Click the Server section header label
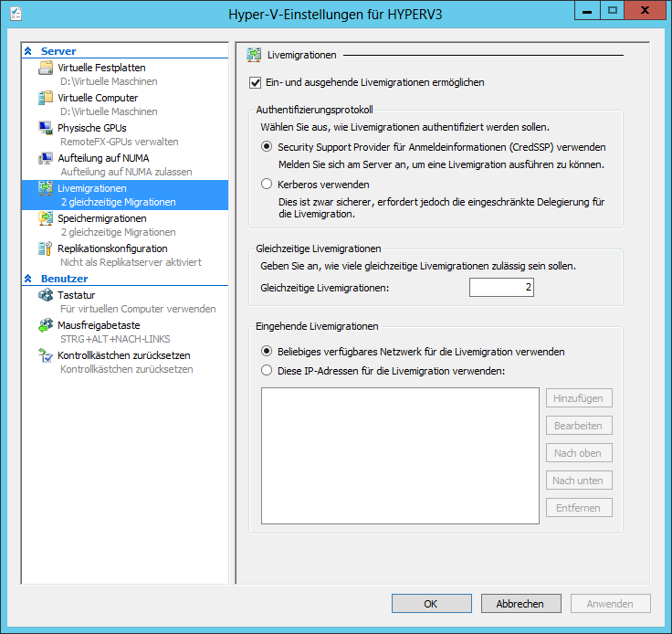Viewport: 672px width, 634px height. (x=58, y=51)
